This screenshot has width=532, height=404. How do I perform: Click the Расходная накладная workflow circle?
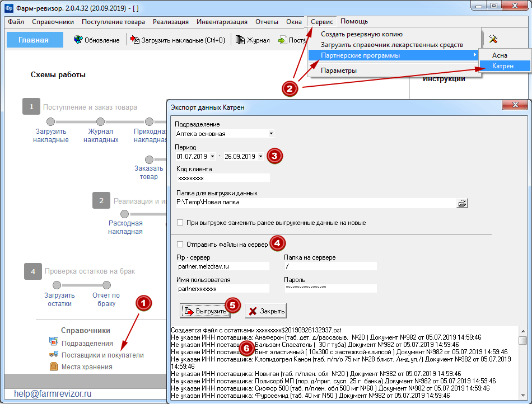click(x=124, y=214)
